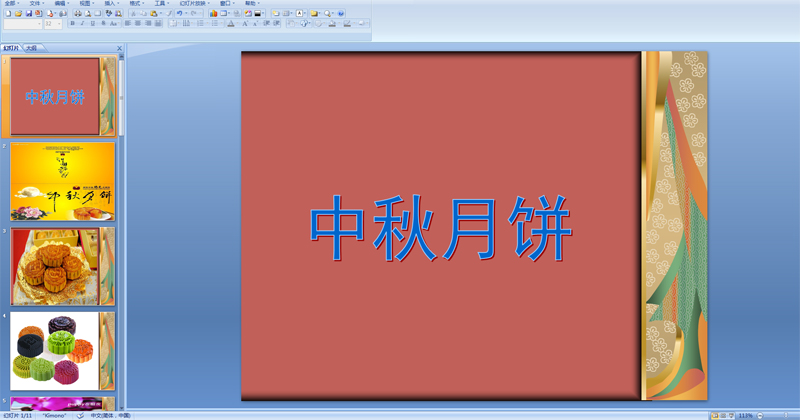Open the 幻灯片放映 (Slide Show) menu
The width and height of the screenshot is (800, 420).
193,3
